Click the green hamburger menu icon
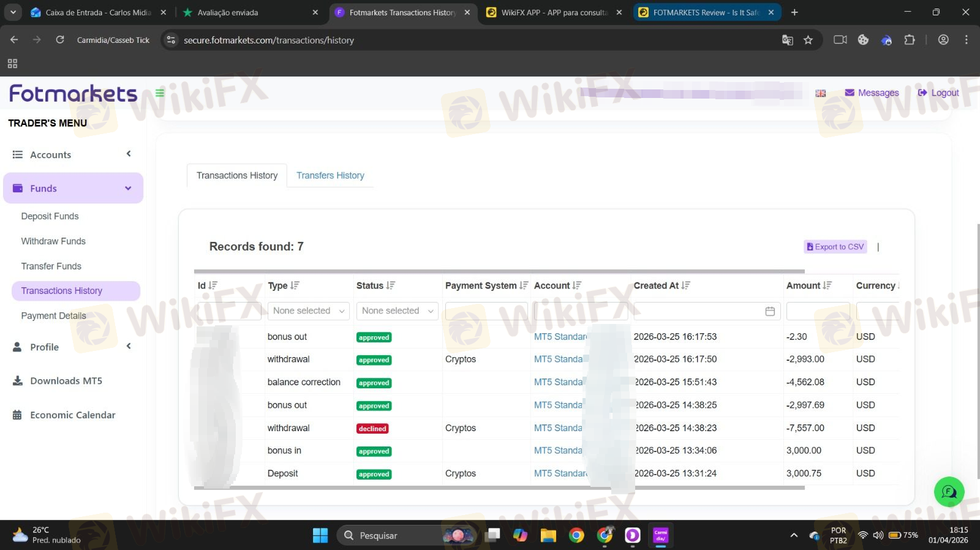 click(160, 93)
